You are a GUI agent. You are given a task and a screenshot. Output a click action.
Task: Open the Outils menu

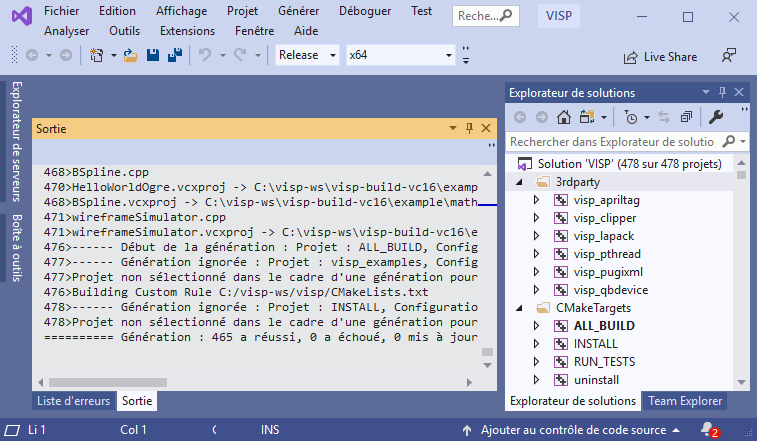[124, 31]
